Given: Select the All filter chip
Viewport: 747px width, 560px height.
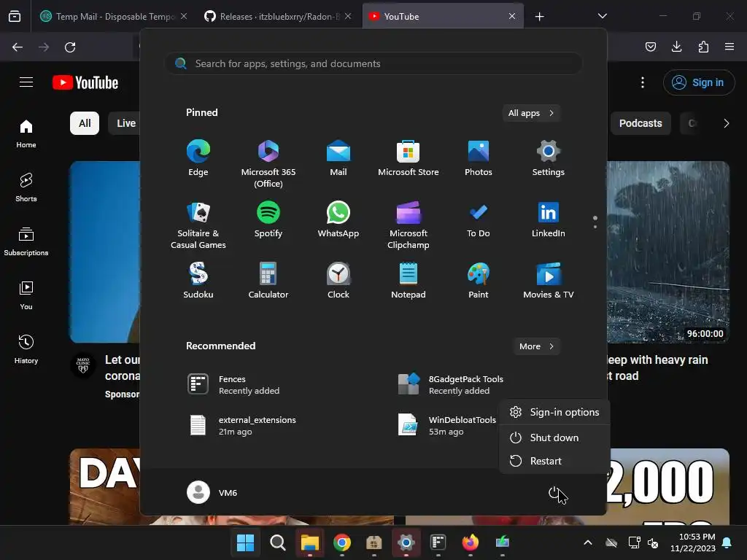Looking at the screenshot, I should [x=85, y=123].
